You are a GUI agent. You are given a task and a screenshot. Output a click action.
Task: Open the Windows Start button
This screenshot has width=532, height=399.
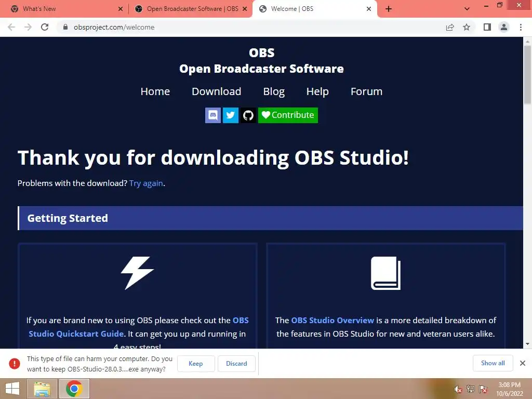pos(12,389)
